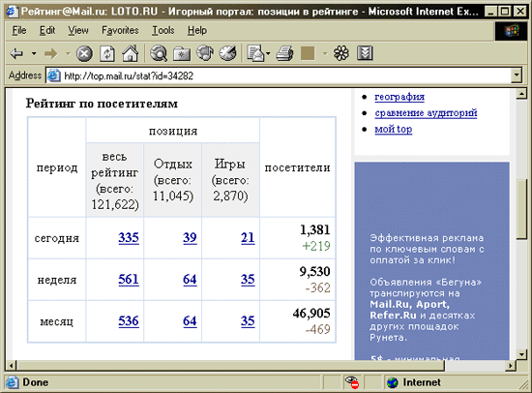Open weekly Игры rank link 35
The width and height of the screenshot is (532, 393).
click(x=248, y=279)
